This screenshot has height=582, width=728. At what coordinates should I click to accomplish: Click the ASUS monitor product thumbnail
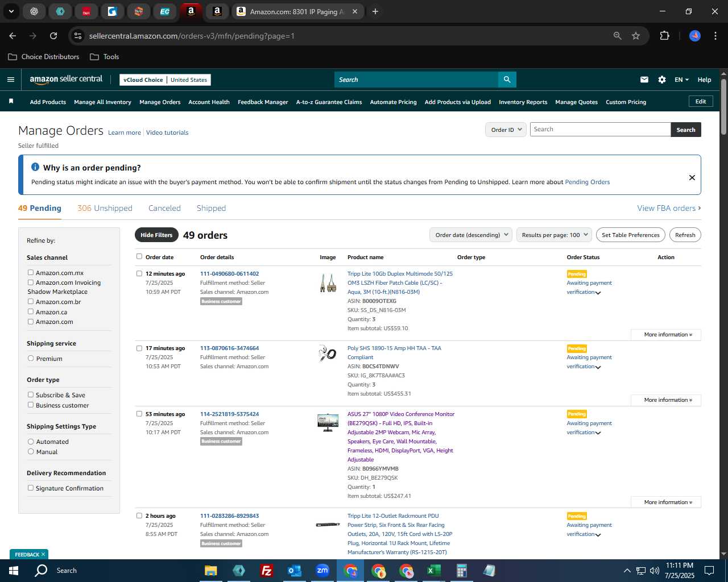point(328,422)
